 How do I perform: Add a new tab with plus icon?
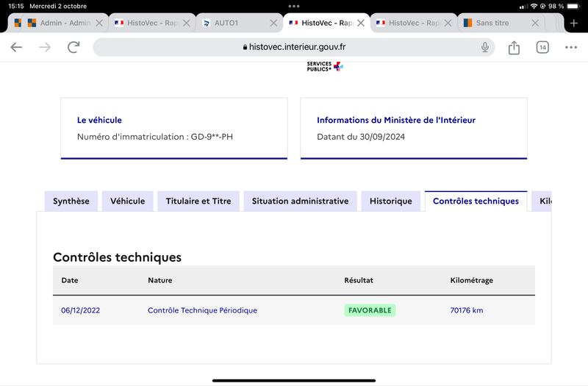point(574,24)
